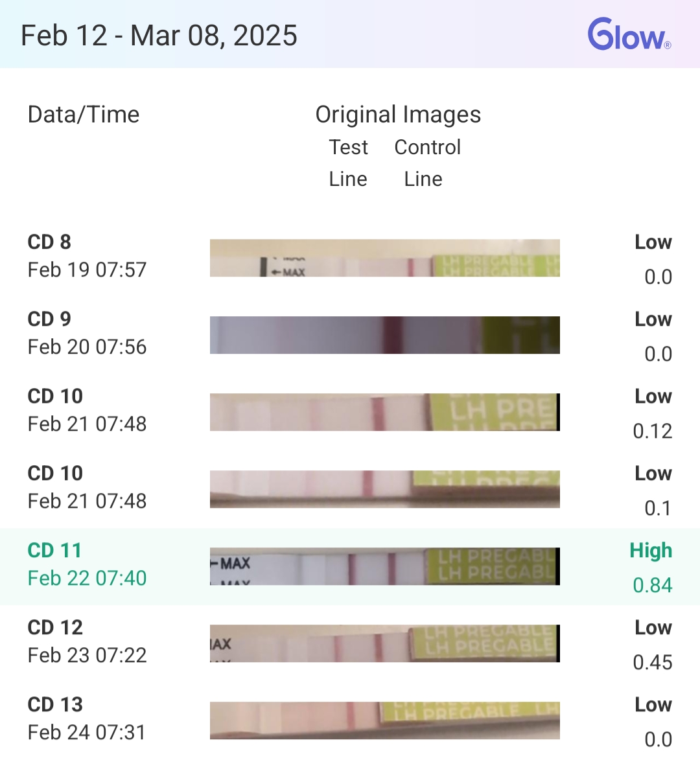
Task: Click the Original Images column header
Action: click(398, 115)
